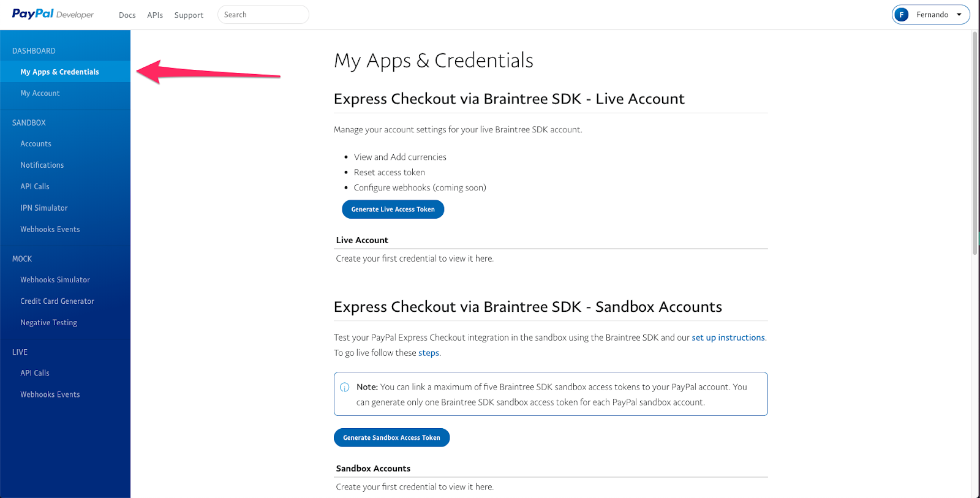Click the SANDBOX section header
Screen dimensions: 980x498
coord(29,123)
